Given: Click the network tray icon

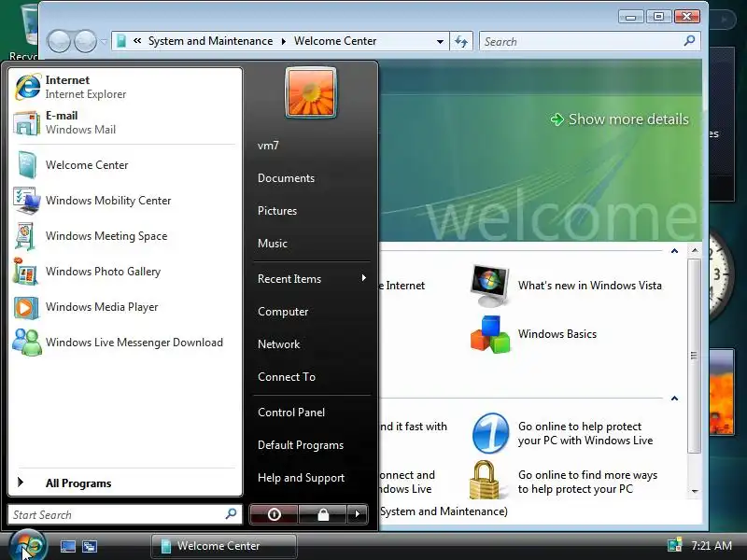Looking at the screenshot, I should point(674,545).
